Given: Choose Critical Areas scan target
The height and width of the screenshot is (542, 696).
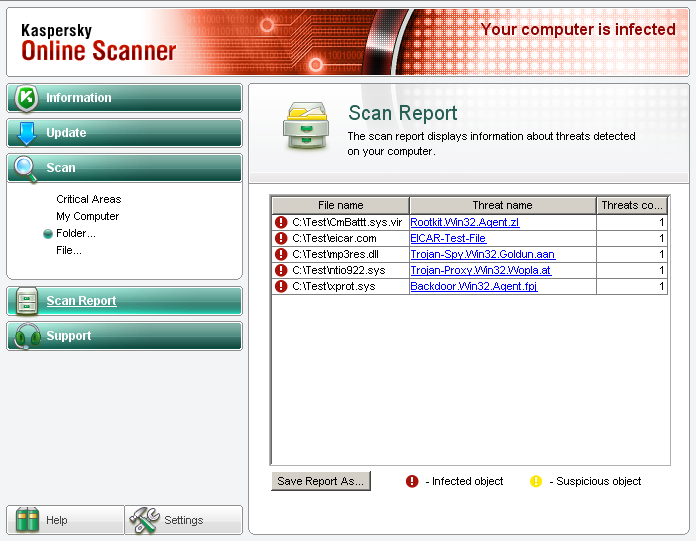Looking at the screenshot, I should click(88, 199).
